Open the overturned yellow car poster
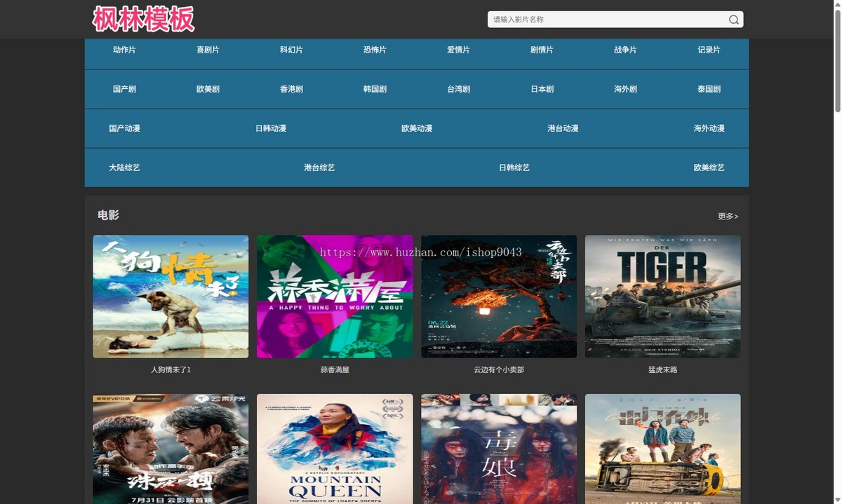Image resolution: width=842 pixels, height=504 pixels. point(662,449)
